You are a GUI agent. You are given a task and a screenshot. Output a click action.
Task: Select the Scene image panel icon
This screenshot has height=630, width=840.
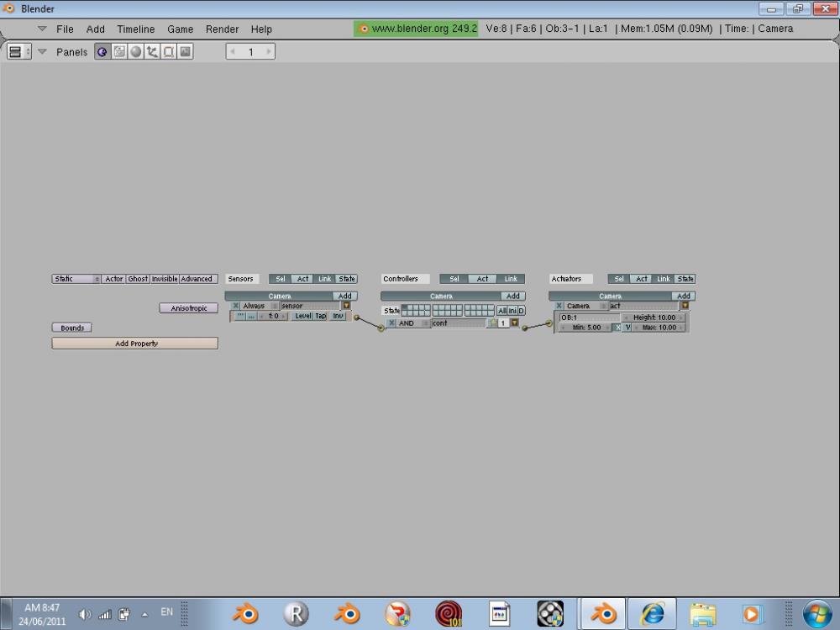[x=186, y=51]
